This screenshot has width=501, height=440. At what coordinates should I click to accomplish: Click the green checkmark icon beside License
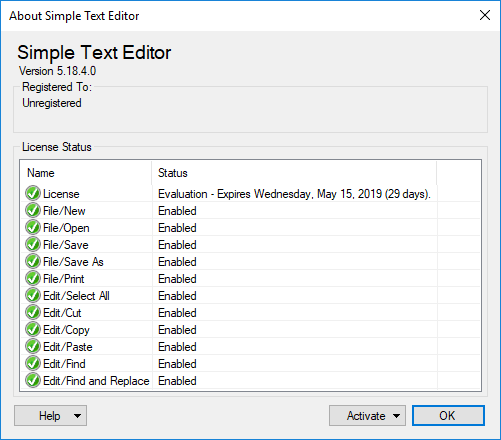[33, 193]
